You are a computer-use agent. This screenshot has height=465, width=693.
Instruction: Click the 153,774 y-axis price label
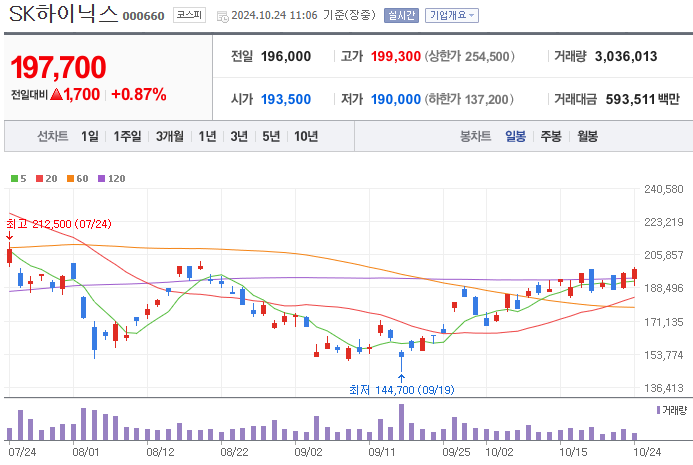click(x=664, y=355)
